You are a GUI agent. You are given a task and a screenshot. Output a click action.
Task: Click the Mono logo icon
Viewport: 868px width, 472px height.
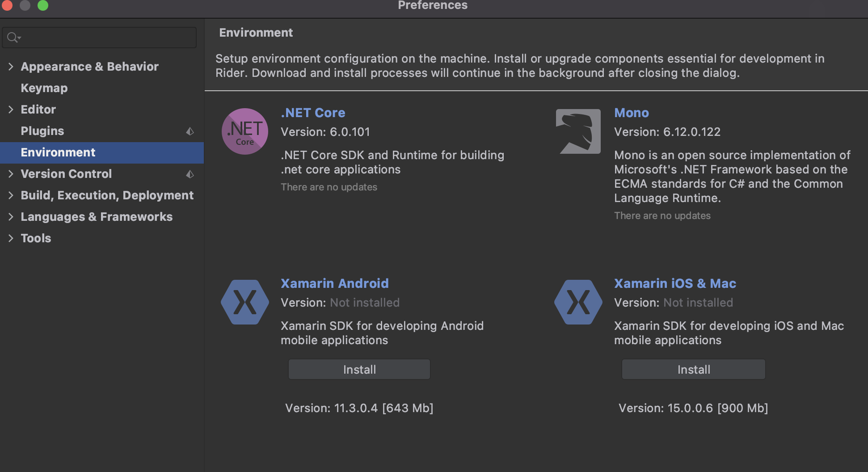(578, 131)
